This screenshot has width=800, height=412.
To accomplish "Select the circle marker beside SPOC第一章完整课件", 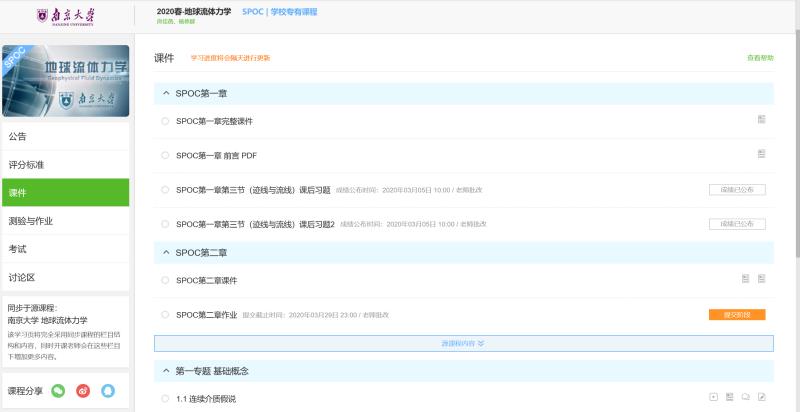I will 165,121.
